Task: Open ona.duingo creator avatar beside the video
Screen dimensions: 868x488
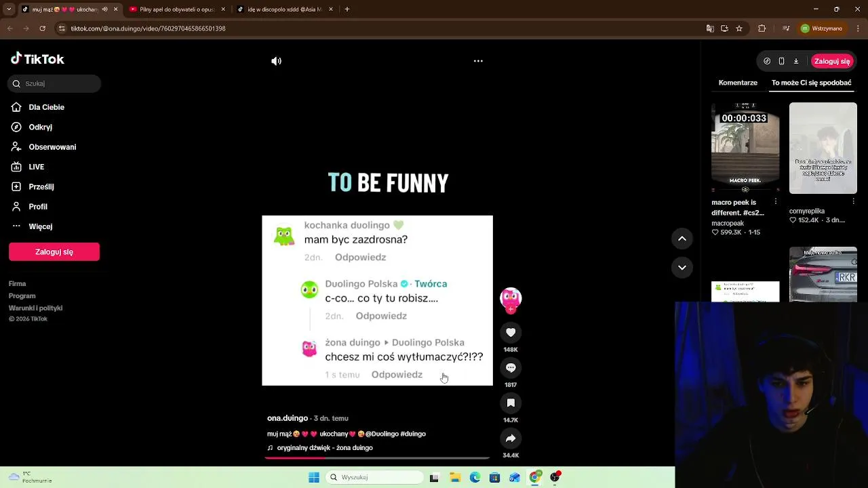Action: point(511,298)
